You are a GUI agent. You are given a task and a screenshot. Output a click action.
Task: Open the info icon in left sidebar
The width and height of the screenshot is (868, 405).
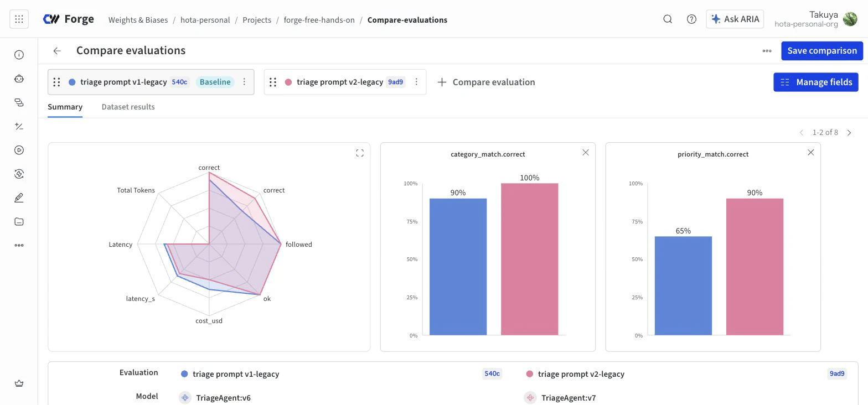click(19, 55)
